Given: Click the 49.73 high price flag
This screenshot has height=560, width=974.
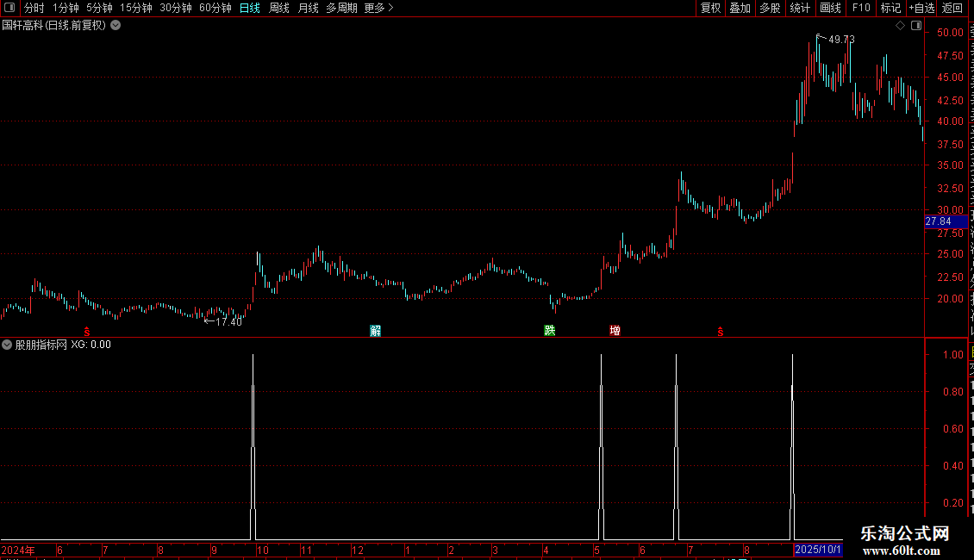Looking at the screenshot, I should 836,39.
